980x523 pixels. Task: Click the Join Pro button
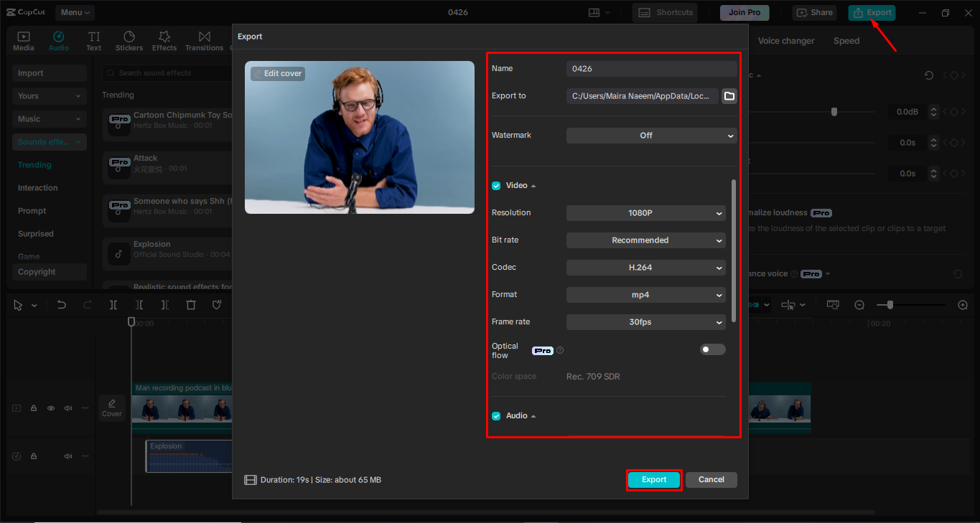pyautogui.click(x=745, y=12)
